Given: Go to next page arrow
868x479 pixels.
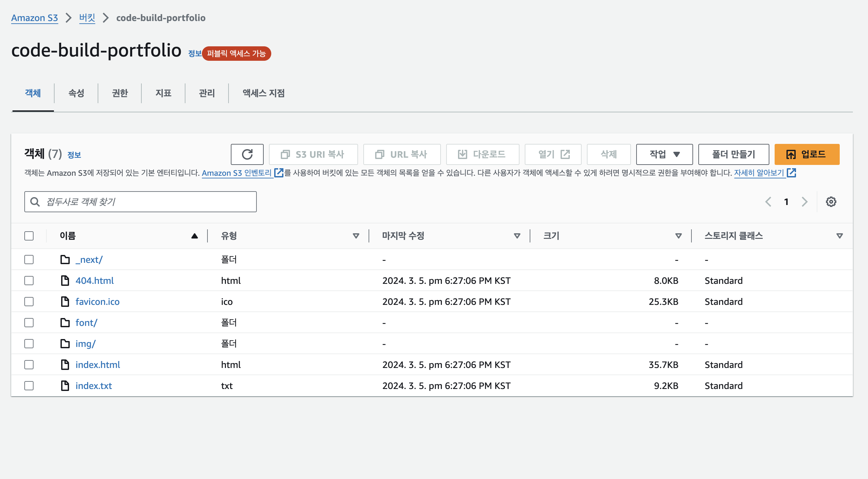Looking at the screenshot, I should tap(804, 202).
